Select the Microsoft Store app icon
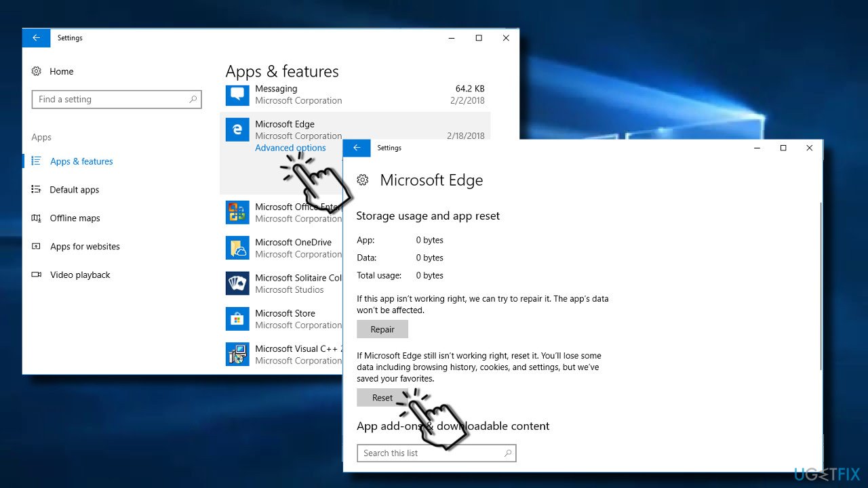 [x=237, y=319]
